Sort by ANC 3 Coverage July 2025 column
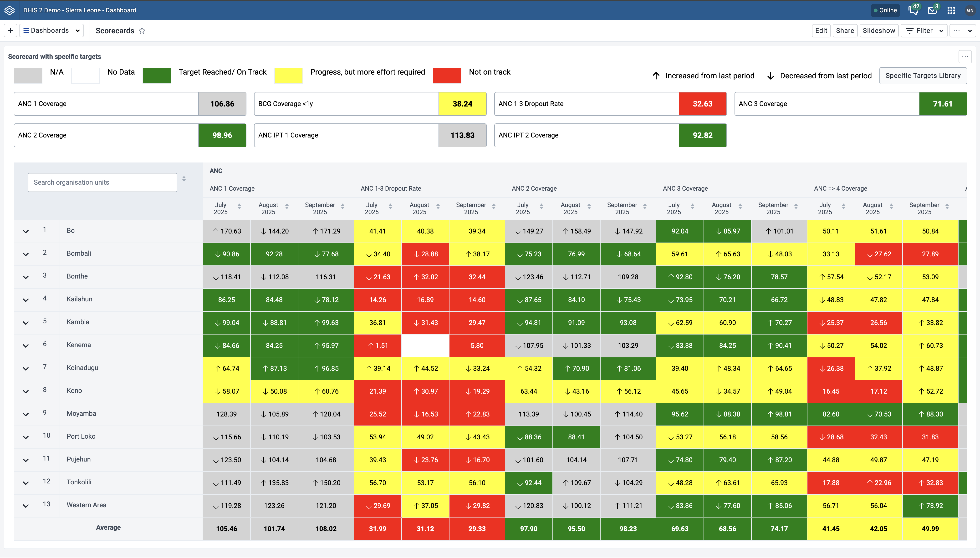 click(692, 207)
